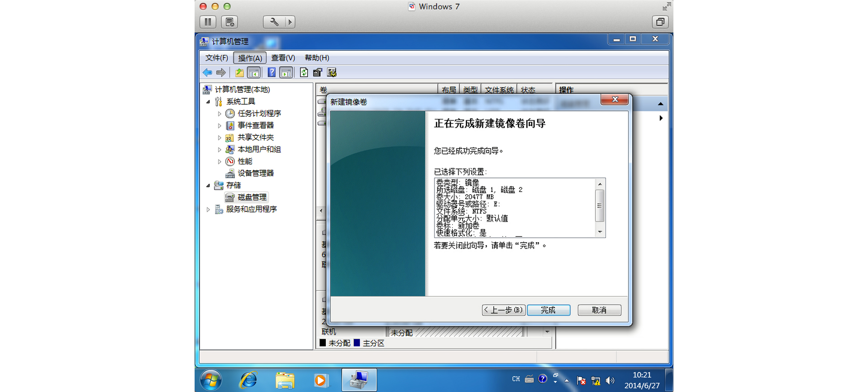This screenshot has width=868, height=392.
Task: Open Windows Explorer folder on taskbar
Action: [285, 380]
